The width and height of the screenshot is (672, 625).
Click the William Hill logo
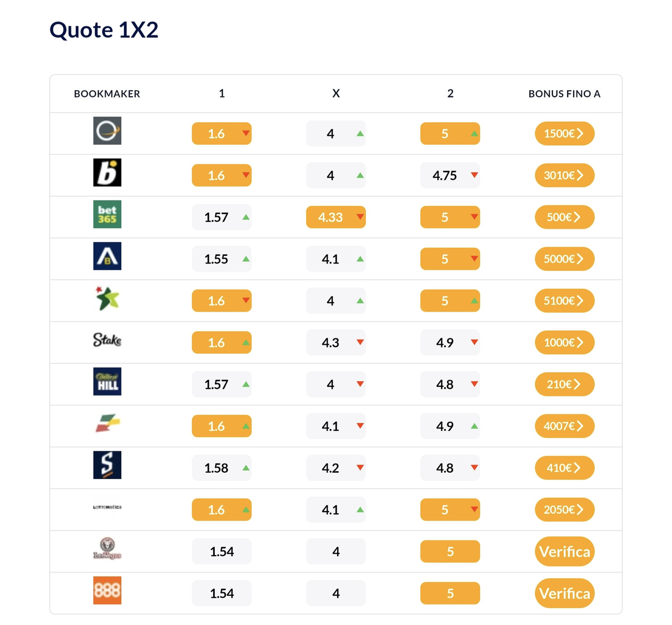(x=107, y=382)
